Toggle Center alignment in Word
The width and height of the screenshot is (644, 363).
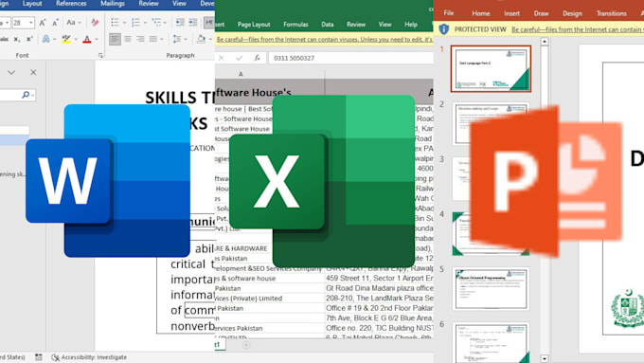tap(128, 39)
